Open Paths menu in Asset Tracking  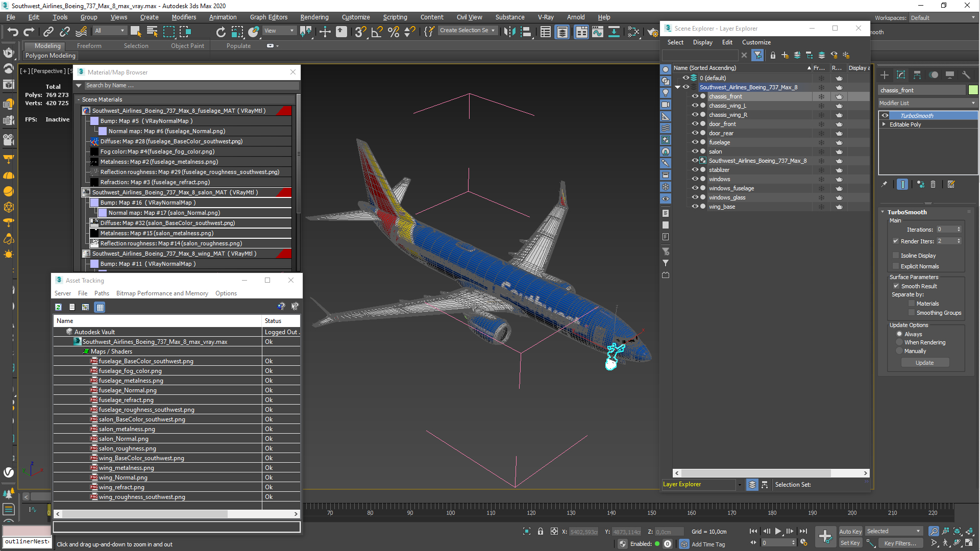pos(102,293)
